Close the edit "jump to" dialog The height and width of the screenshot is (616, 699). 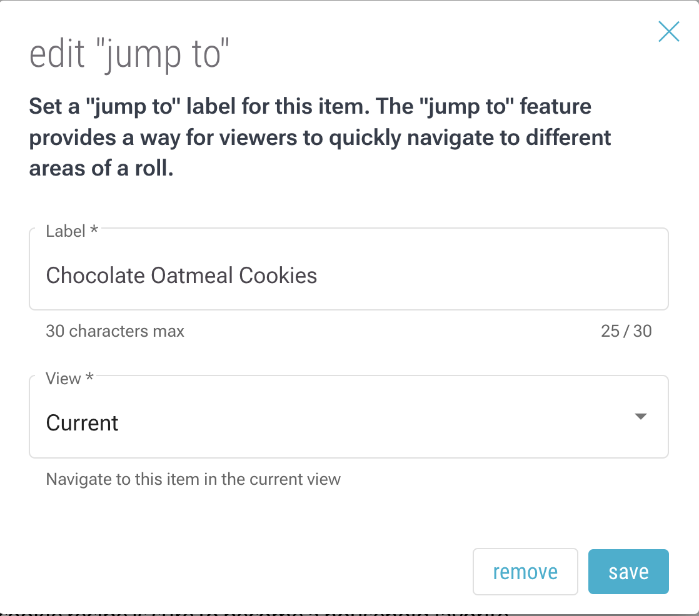[x=668, y=32]
